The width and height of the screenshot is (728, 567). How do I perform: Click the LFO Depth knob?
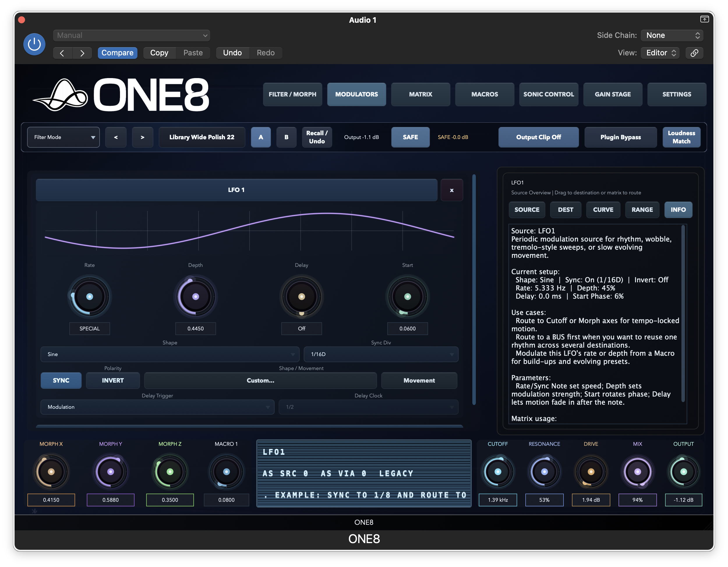pos(195,297)
